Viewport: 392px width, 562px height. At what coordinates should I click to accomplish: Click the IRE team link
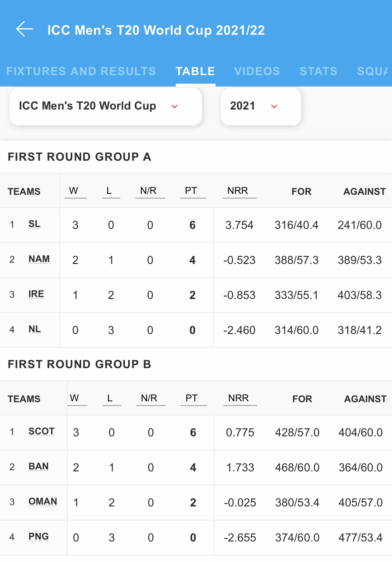36,294
